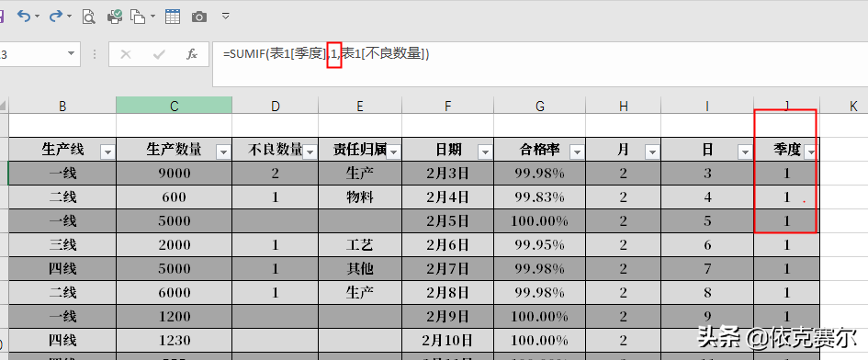Open Customize Quick Access Toolbar menu
The image size is (868, 360).
point(225,16)
